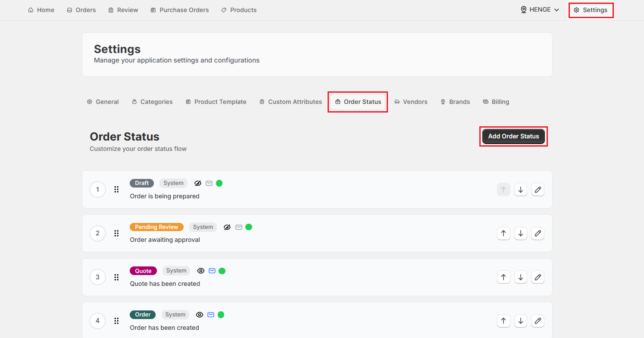Open Orders in the top navigation
Image resolution: width=644 pixels, height=338 pixels.
[x=81, y=10]
